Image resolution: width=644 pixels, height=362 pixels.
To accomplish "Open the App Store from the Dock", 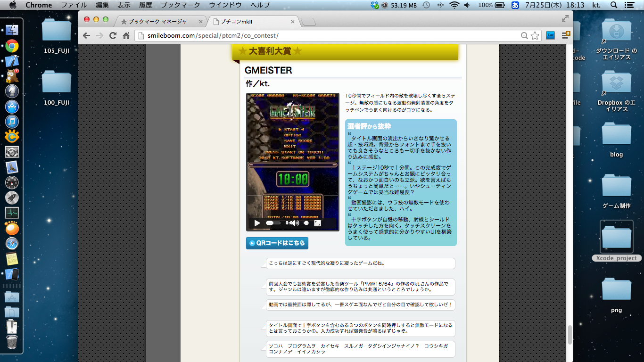I will 12,106.
